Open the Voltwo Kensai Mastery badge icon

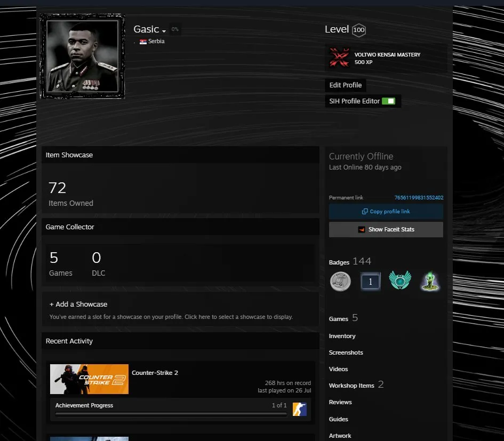[x=339, y=58]
